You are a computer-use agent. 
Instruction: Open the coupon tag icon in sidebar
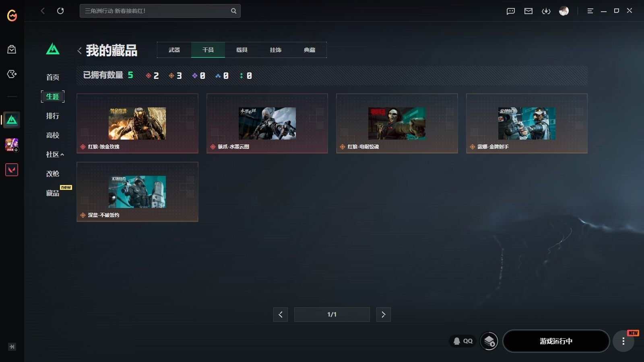12,74
